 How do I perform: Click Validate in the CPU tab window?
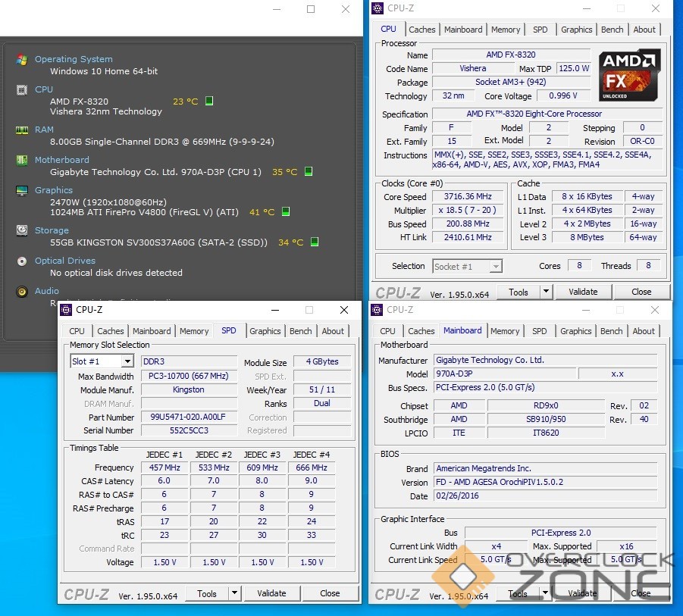coord(583,292)
